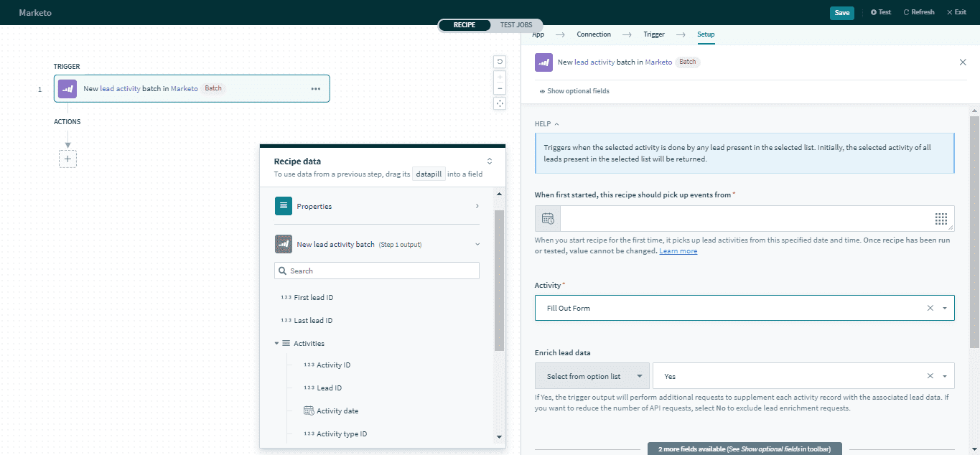Screen dimensions: 980x455
Task: Open the 'Select from option list' dropdown
Action: (x=592, y=376)
